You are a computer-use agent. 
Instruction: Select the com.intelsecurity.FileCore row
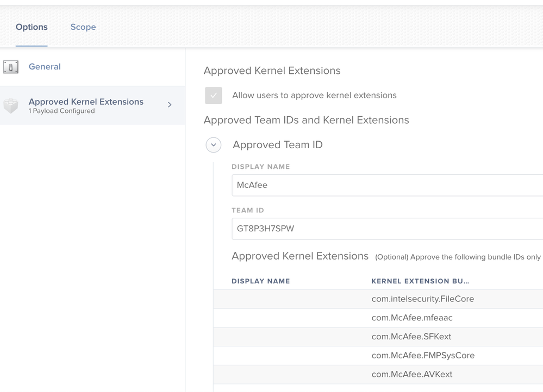[378, 299]
